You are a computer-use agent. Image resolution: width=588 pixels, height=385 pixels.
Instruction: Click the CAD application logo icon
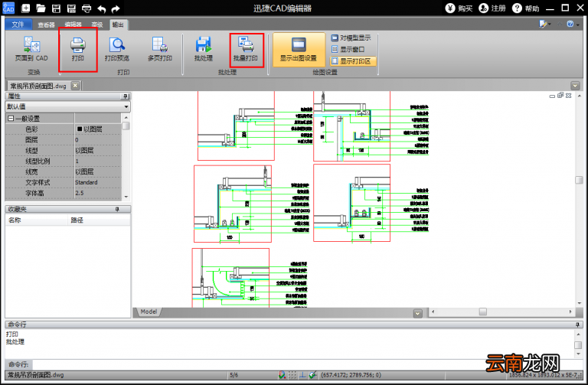point(8,8)
